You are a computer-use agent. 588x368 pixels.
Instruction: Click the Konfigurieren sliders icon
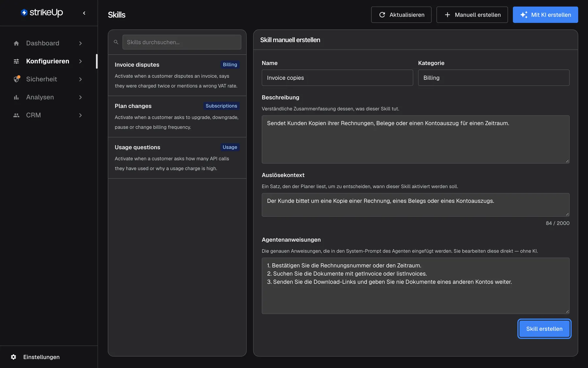tap(16, 61)
